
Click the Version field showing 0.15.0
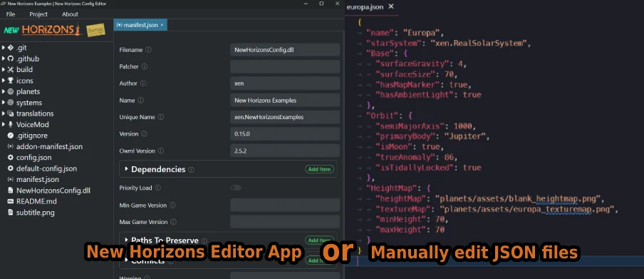pyautogui.click(x=285, y=133)
